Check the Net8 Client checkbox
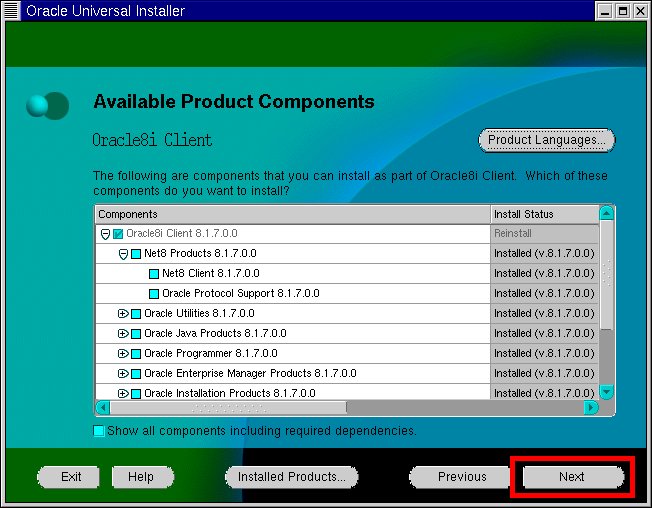 point(154,274)
